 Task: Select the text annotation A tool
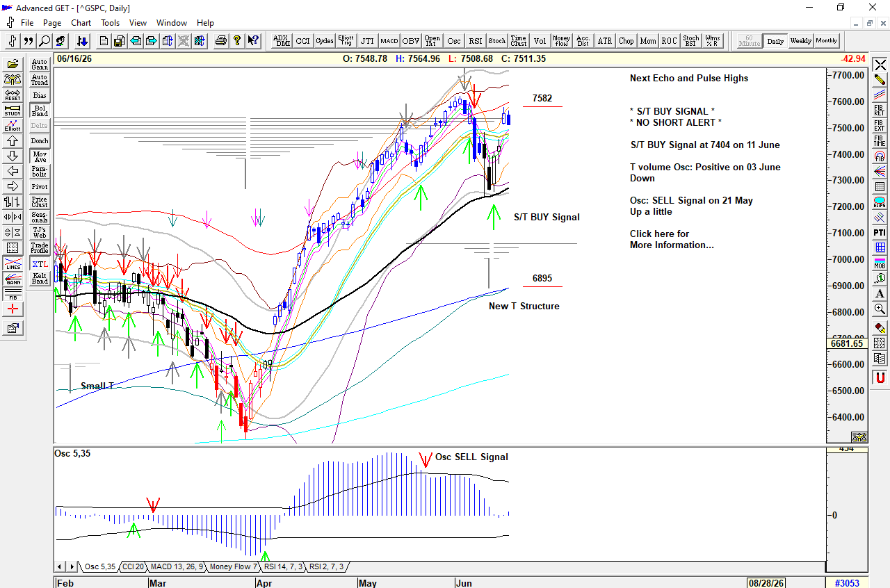click(880, 293)
